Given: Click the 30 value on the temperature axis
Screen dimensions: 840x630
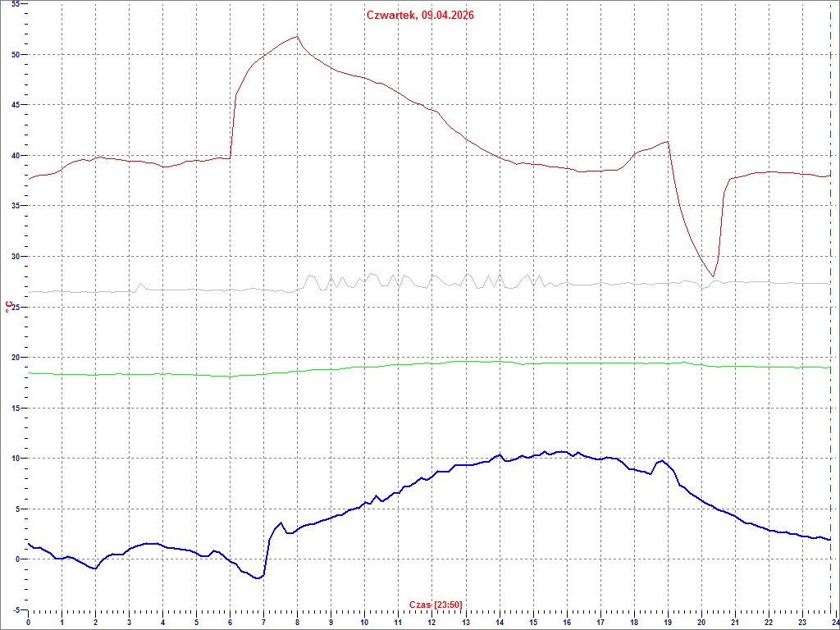Looking at the screenshot, I should pyautogui.click(x=14, y=257).
